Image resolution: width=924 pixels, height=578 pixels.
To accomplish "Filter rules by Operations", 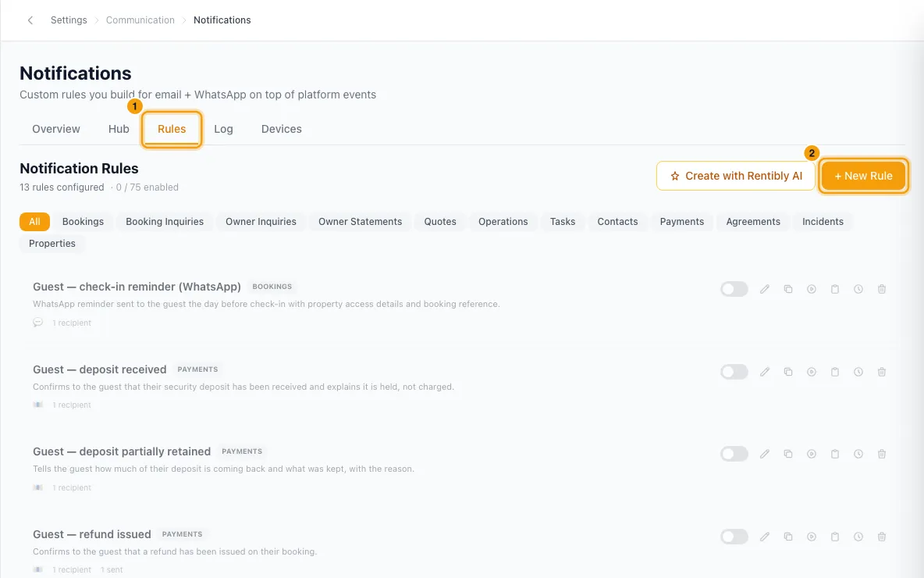I will (x=503, y=222).
